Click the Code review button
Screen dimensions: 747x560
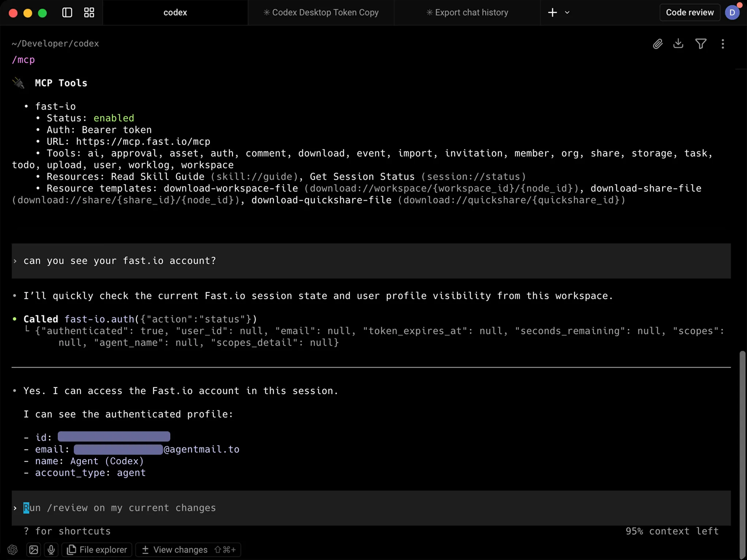click(689, 12)
